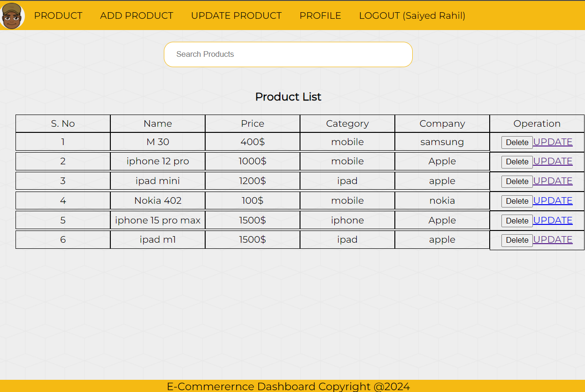Delete the iphone 12 pro row
Screen dimensions: 585x392
click(517, 162)
